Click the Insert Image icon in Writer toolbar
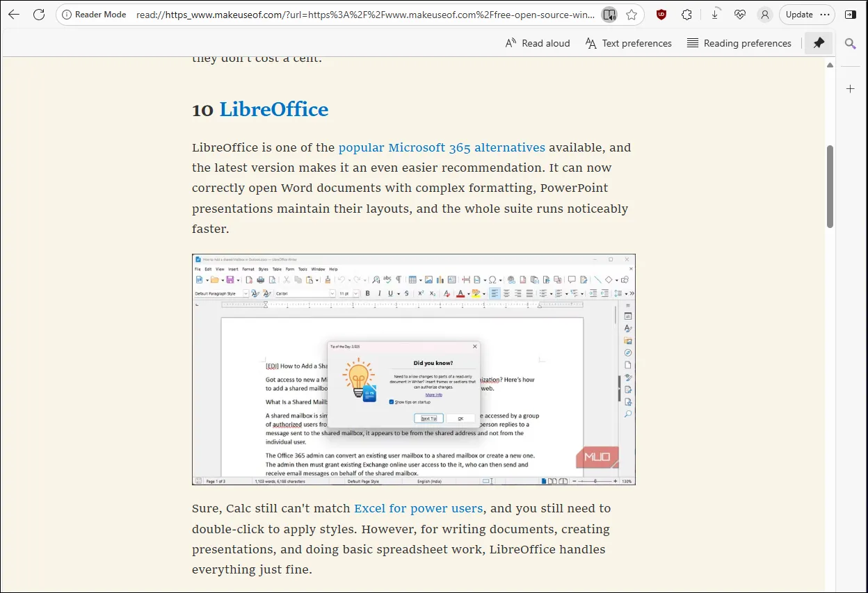The width and height of the screenshot is (868, 593). (x=428, y=279)
